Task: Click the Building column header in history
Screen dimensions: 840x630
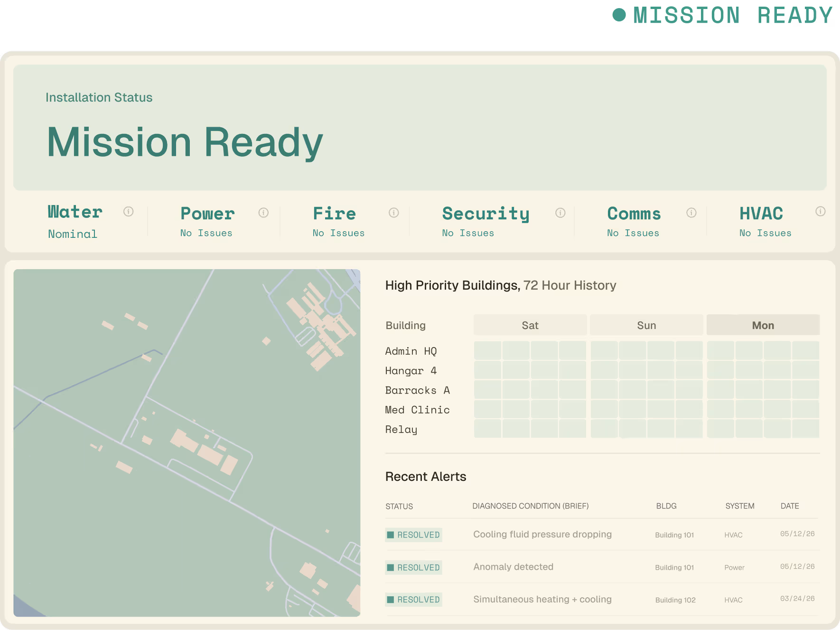Action: point(405,325)
